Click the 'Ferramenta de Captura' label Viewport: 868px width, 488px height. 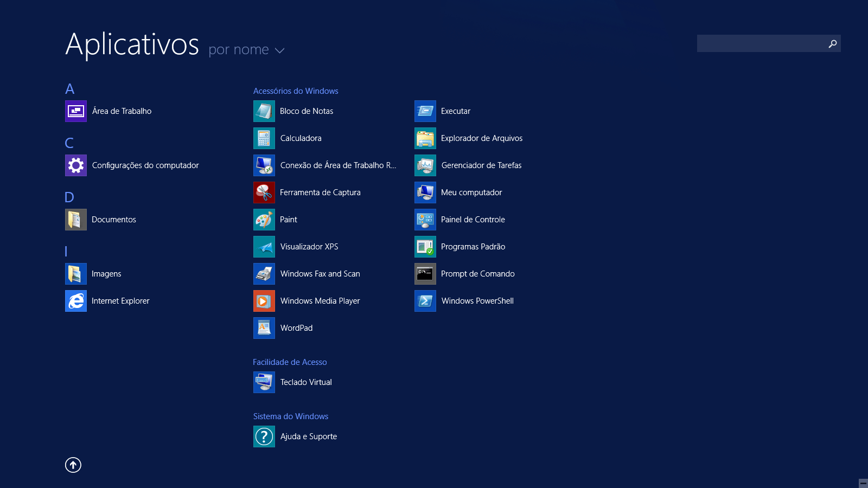(x=320, y=192)
